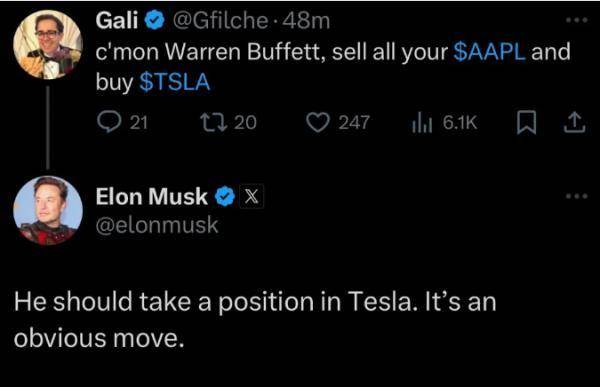Click the Gali display name
Viewport: 600px width, 387px height.
[x=117, y=20]
